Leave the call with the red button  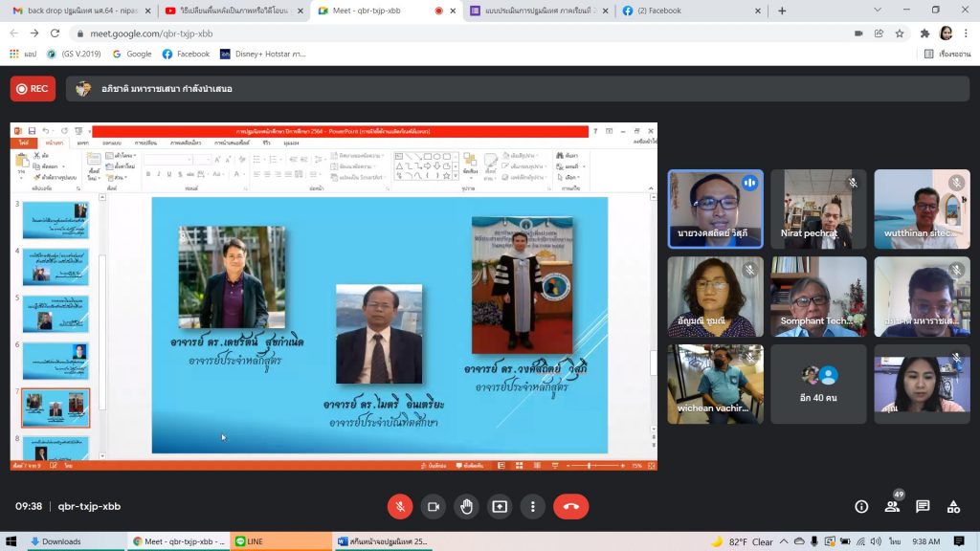[571, 506]
